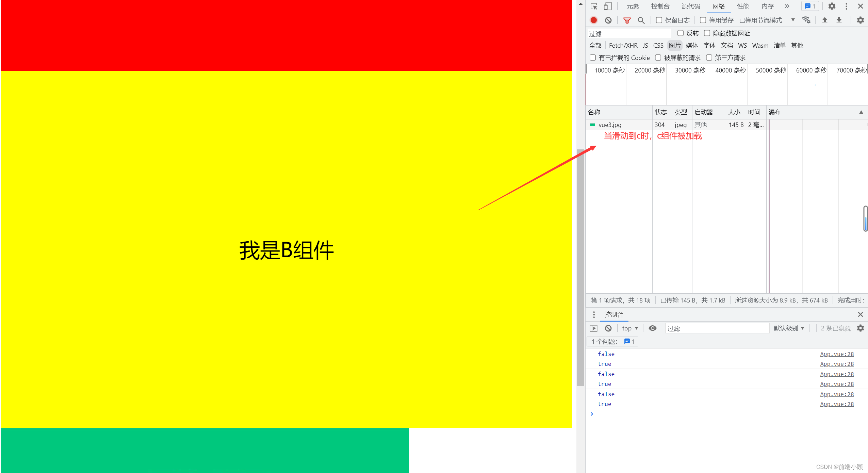
Task: Show the console sidebar icon
Action: 593,328
